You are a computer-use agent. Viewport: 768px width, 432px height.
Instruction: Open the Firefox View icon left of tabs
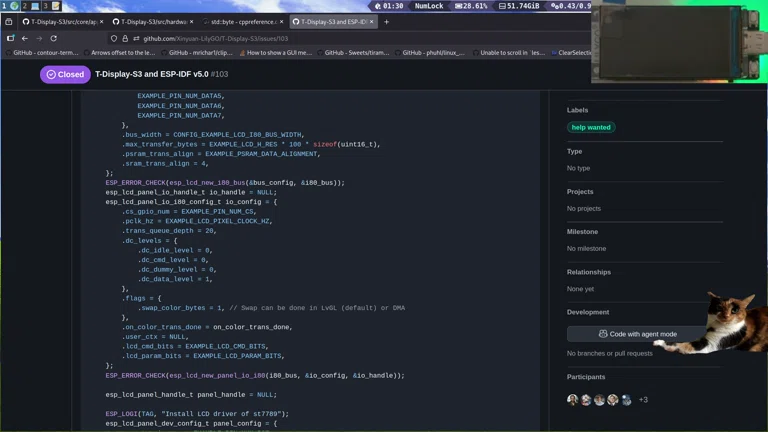point(9,21)
